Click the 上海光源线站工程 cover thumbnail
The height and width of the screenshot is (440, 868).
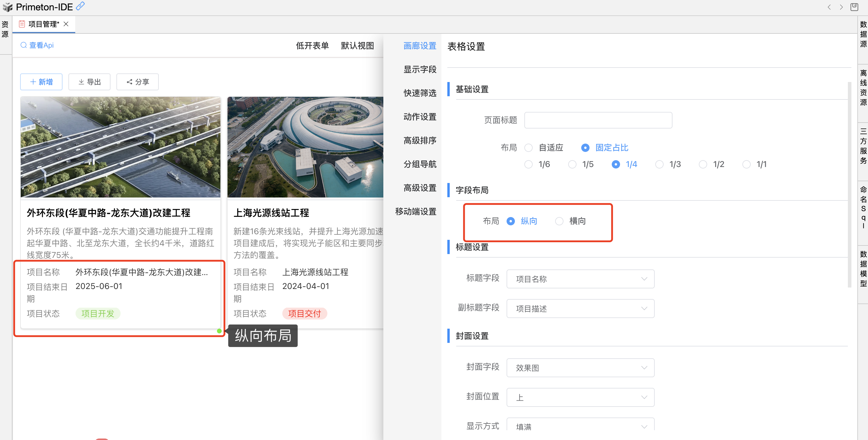pos(305,147)
